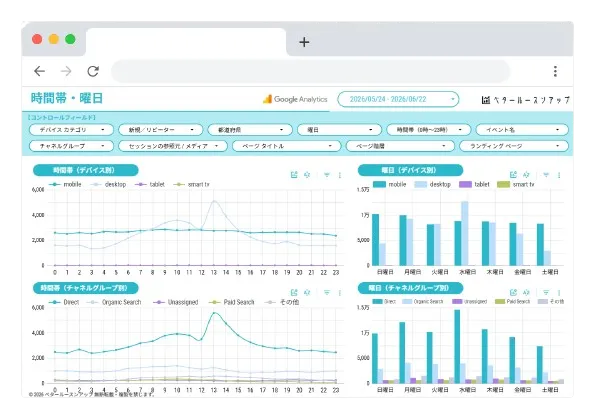Open more options for 曜日（デバイス別） chart
Screen dimensions: 595x419
(x=559, y=175)
